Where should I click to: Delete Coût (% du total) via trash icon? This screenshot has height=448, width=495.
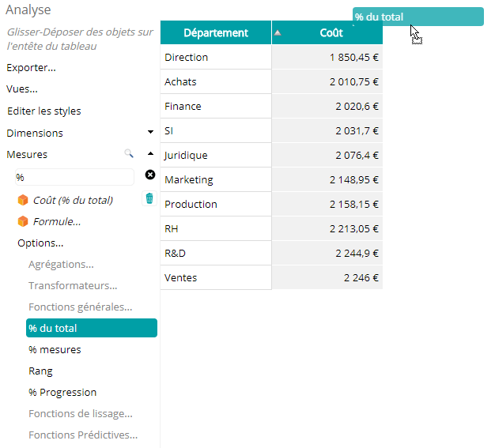pyautogui.click(x=149, y=198)
